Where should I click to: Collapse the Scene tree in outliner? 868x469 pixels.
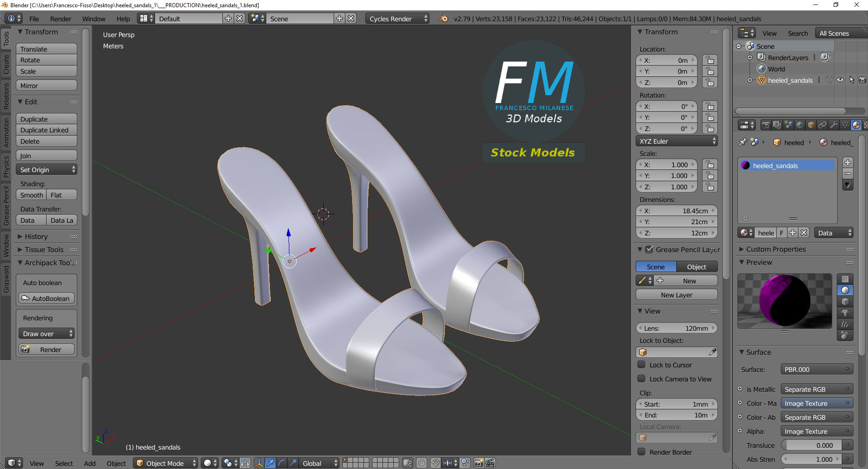(739, 46)
